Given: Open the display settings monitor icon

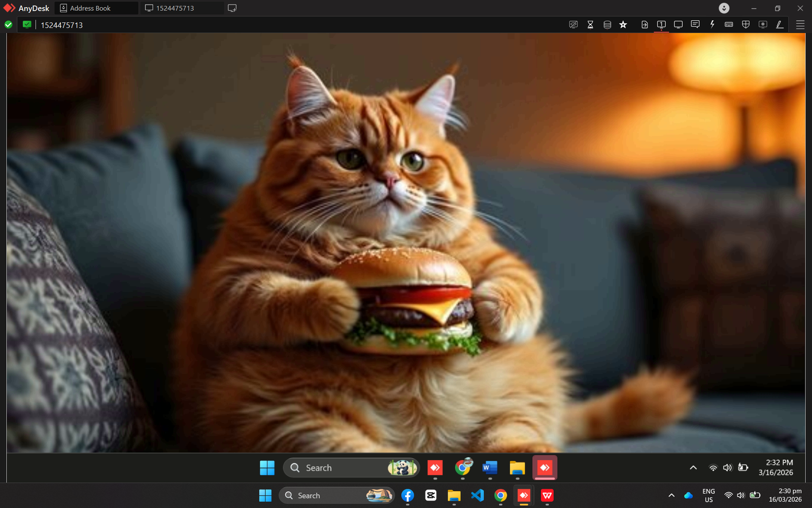Looking at the screenshot, I should pyautogui.click(x=678, y=24).
